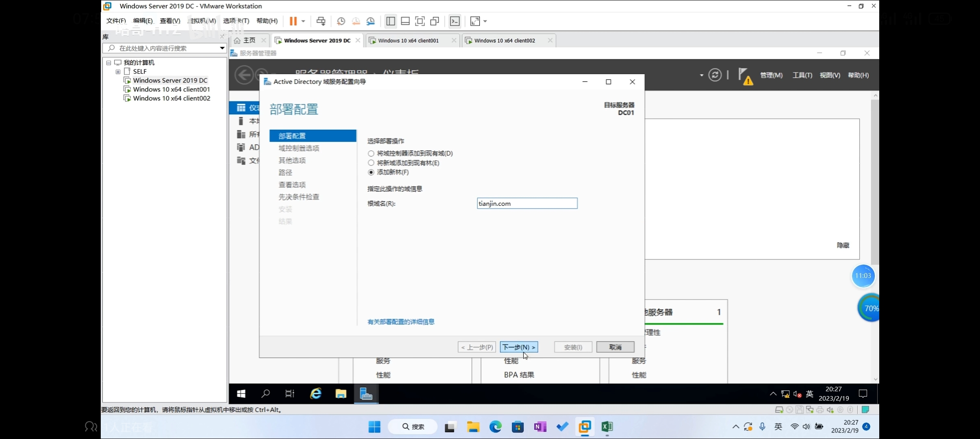Image resolution: width=980 pixels, height=439 pixels.
Task: Click the Server Manager refresh icon
Action: (715, 75)
